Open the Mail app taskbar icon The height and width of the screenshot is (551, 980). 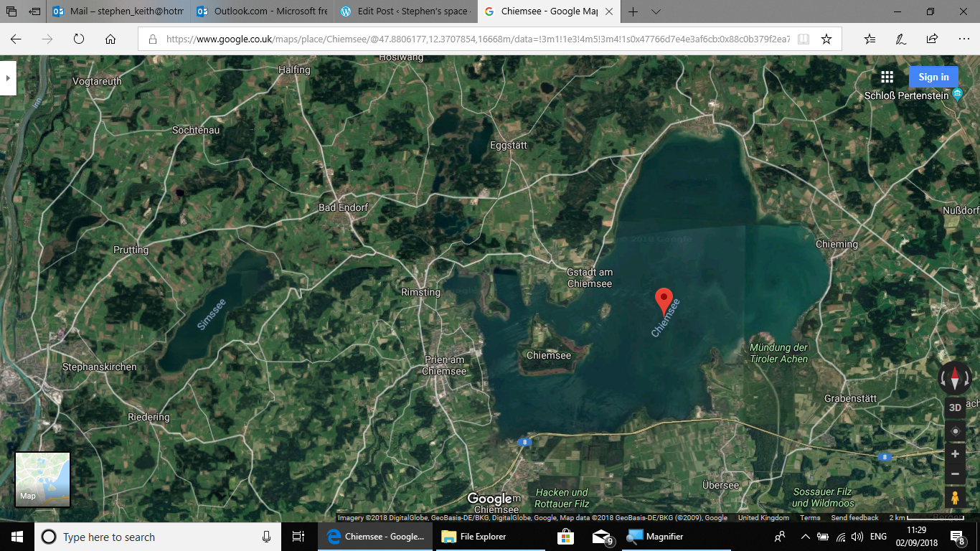click(602, 537)
